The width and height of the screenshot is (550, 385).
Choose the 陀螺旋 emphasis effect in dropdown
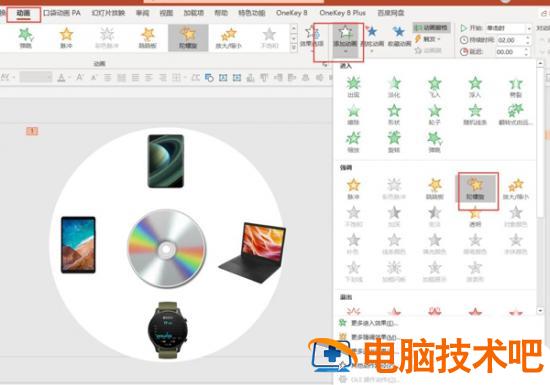coord(475,189)
